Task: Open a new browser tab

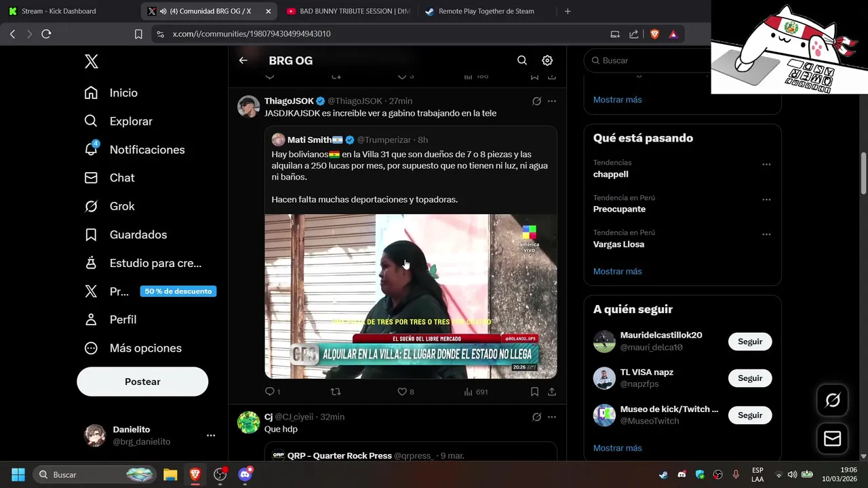Action: (568, 11)
